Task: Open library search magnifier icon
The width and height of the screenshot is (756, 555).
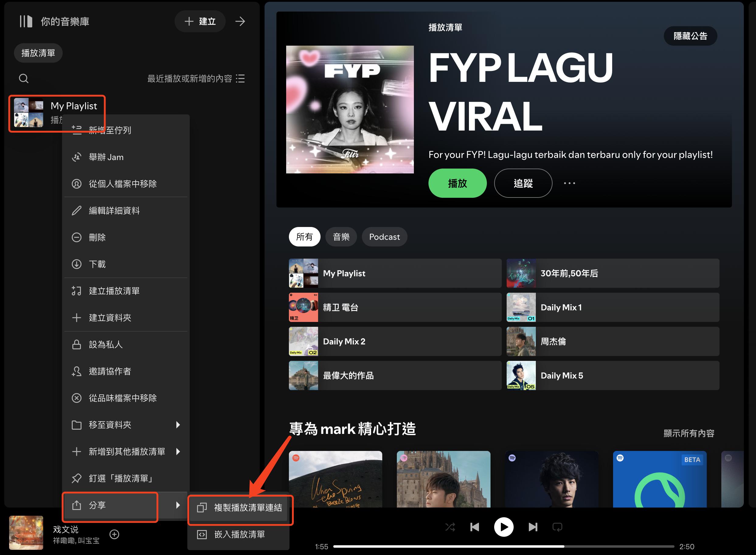Action: click(x=23, y=78)
